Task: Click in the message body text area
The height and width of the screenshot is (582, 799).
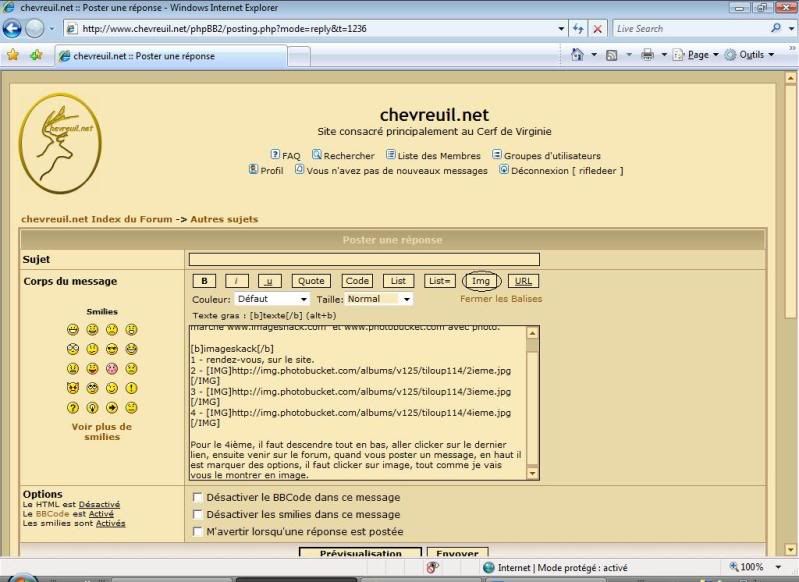Action: click(358, 403)
